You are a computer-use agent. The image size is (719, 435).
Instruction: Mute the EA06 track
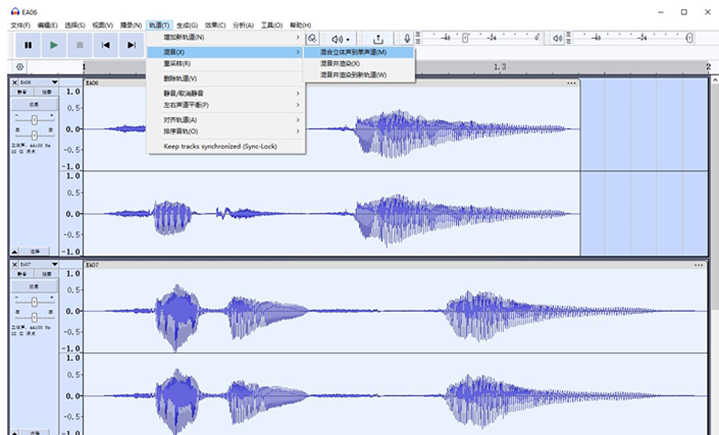click(22, 92)
